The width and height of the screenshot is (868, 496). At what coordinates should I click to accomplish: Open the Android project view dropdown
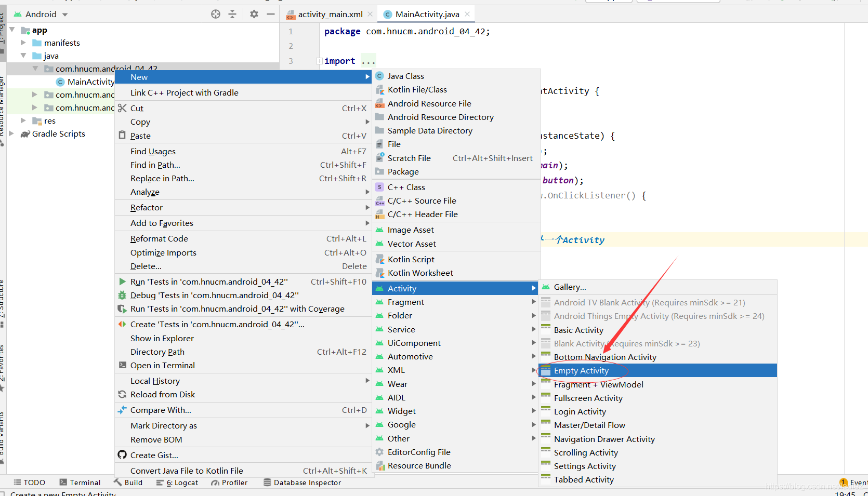coord(41,14)
